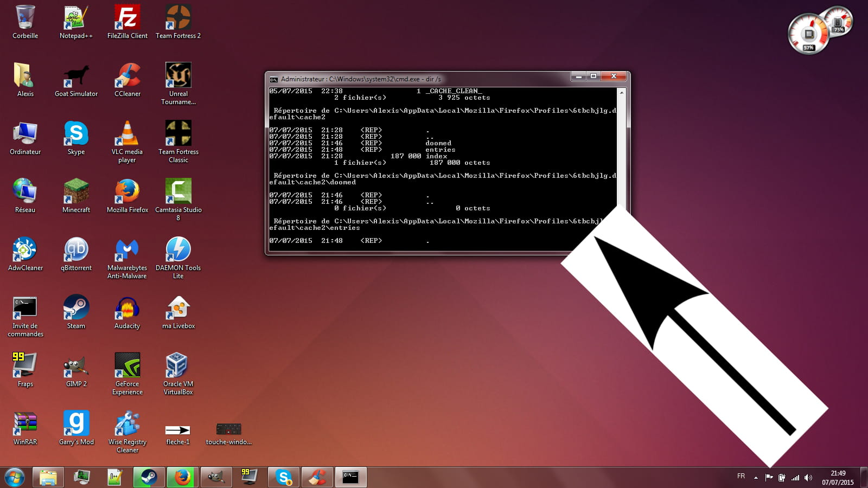Open the Malwarebytes Anti-Malware shortcut
The image size is (868, 488).
[127, 251]
